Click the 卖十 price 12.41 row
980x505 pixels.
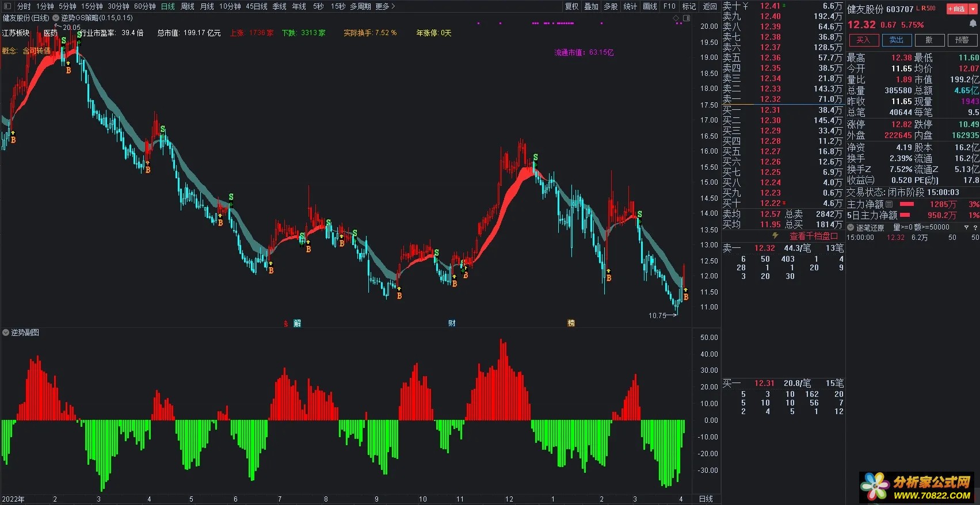click(782, 6)
